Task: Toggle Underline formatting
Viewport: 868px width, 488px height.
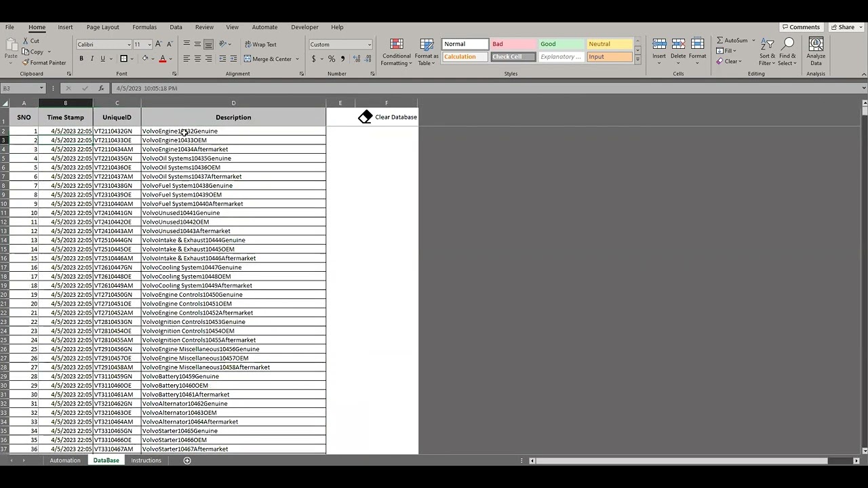Action: (103, 59)
